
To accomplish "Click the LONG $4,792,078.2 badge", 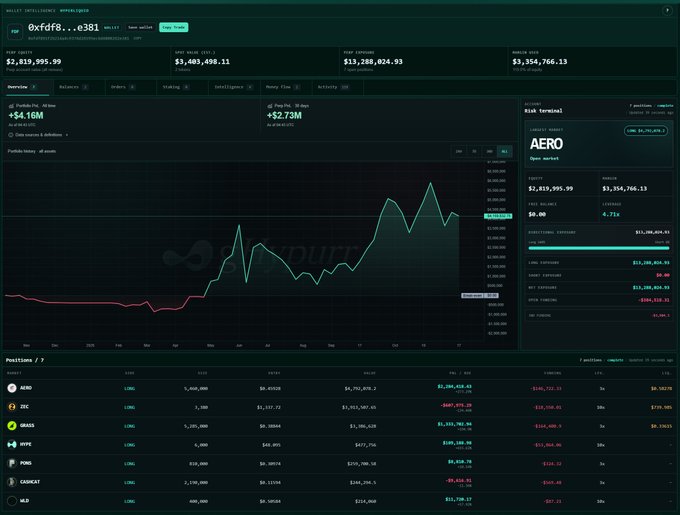I will [646, 130].
